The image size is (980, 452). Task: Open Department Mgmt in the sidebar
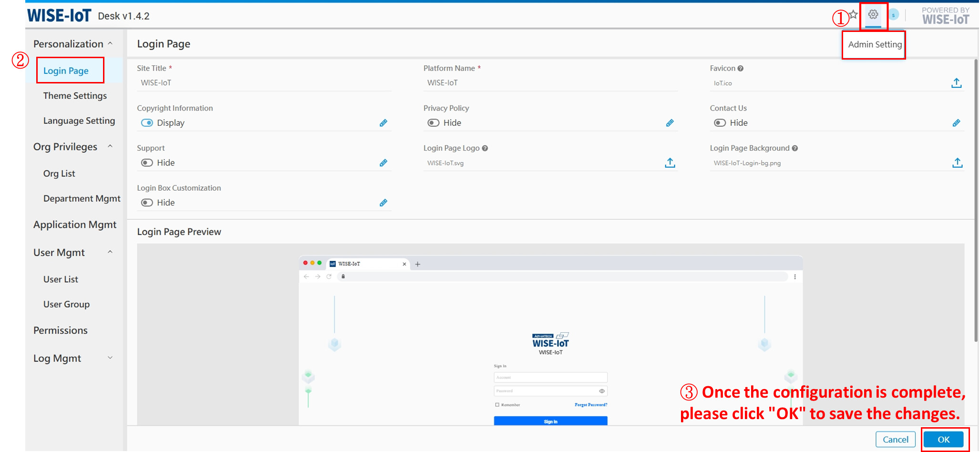[82, 198]
